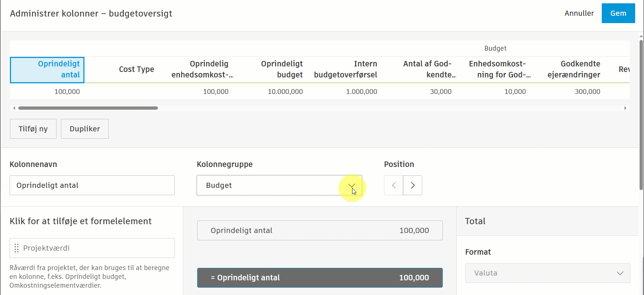The image size is (644, 295).
Task: Click the Tilføj ny button
Action: click(x=33, y=129)
